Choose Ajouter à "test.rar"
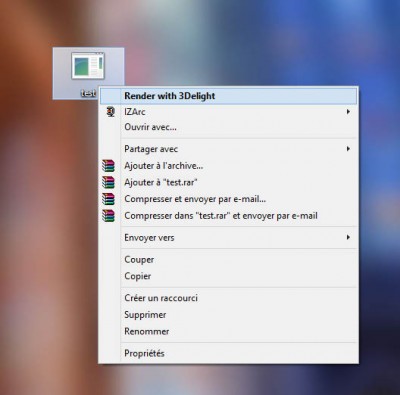 coord(228,182)
